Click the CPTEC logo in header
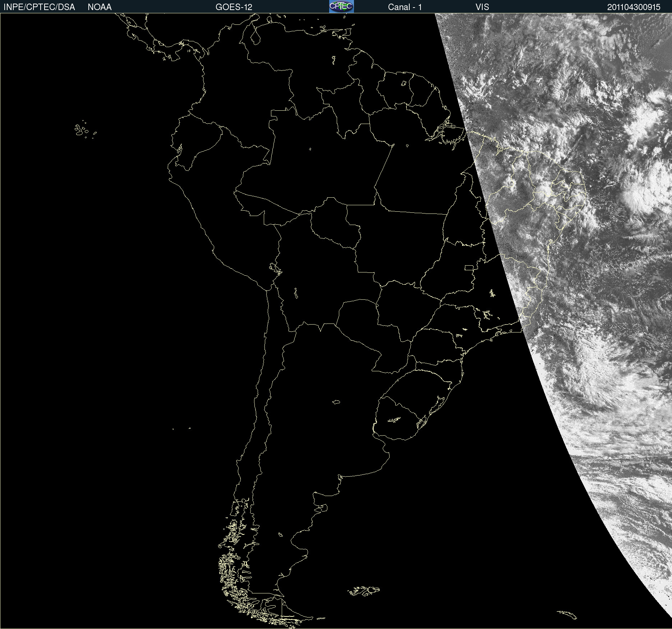Screen dimensions: 672x629 coord(341,6)
